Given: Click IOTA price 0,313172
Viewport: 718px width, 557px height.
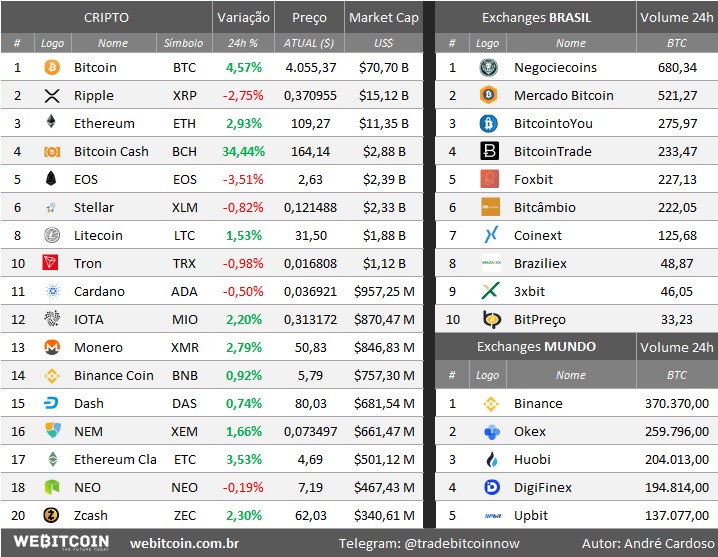Looking at the screenshot, I should (x=310, y=319).
